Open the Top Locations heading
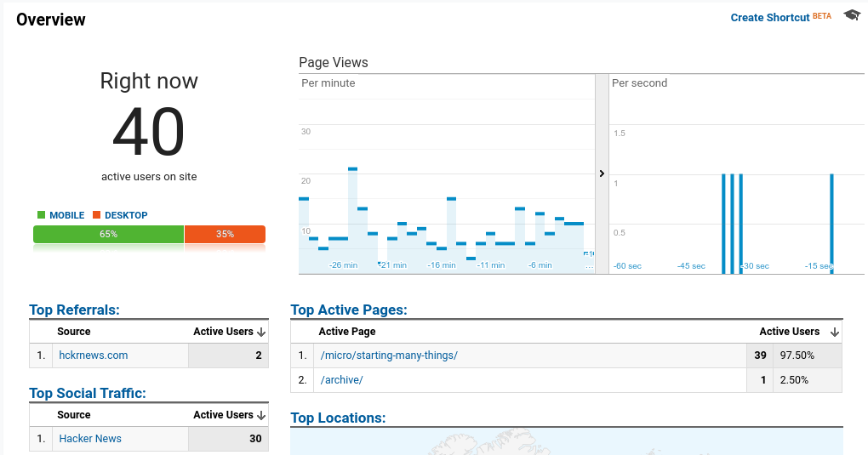The image size is (868, 455). point(338,418)
